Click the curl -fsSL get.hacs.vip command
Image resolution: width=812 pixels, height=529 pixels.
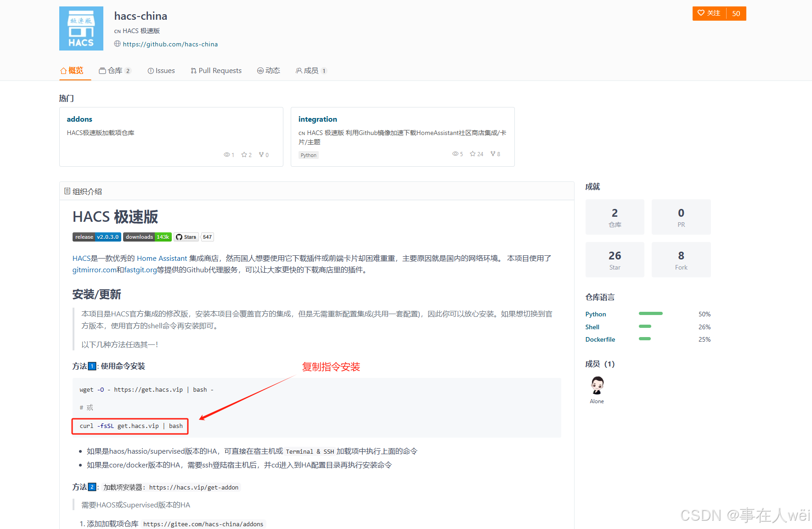[x=131, y=426]
